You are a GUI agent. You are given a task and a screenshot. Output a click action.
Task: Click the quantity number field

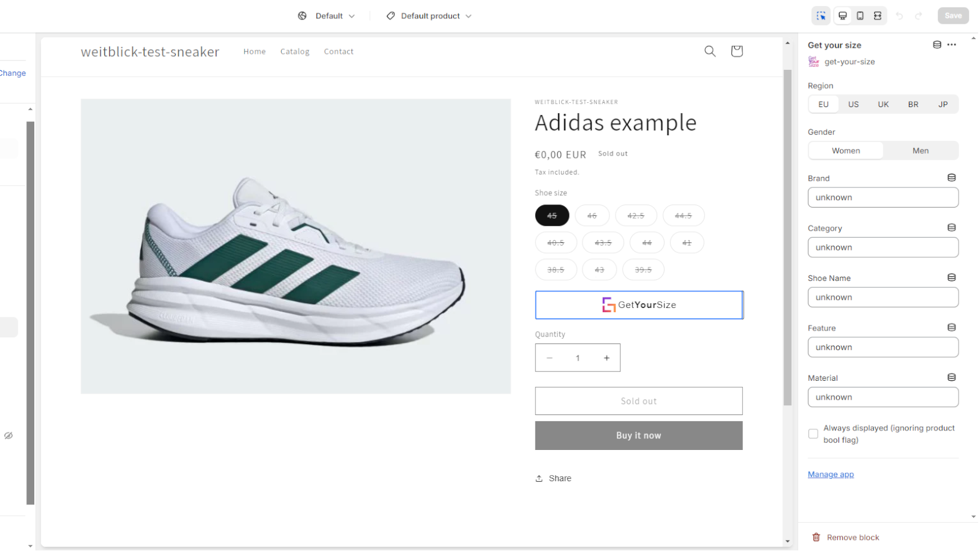tap(578, 358)
